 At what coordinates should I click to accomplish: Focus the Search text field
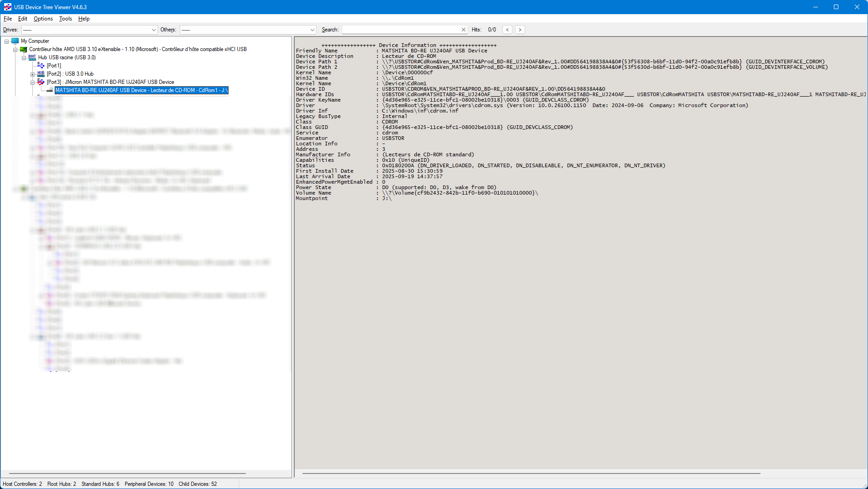(x=401, y=30)
